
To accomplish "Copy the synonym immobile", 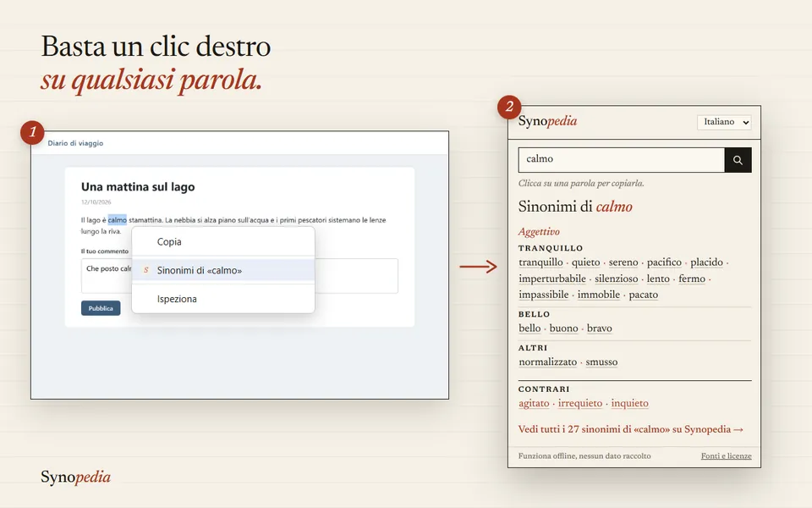I will pos(599,295).
